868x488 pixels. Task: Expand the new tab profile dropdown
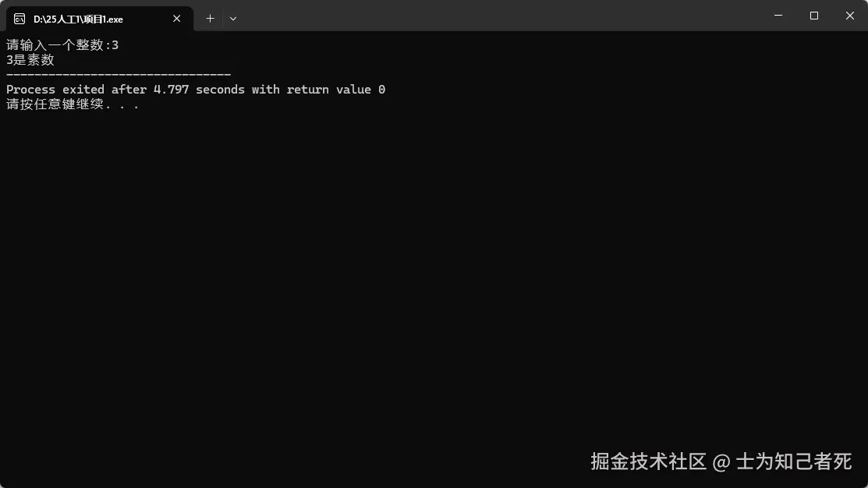(x=233, y=18)
